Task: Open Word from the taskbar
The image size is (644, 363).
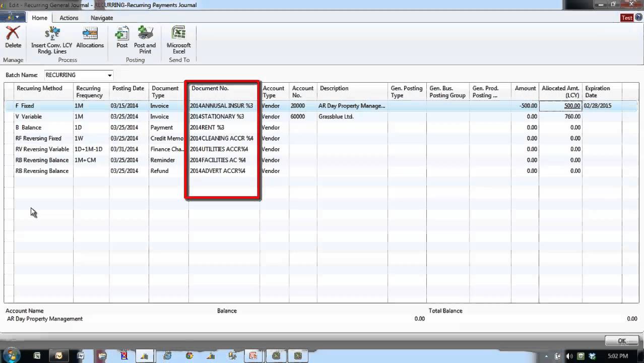Action: pos(81,355)
